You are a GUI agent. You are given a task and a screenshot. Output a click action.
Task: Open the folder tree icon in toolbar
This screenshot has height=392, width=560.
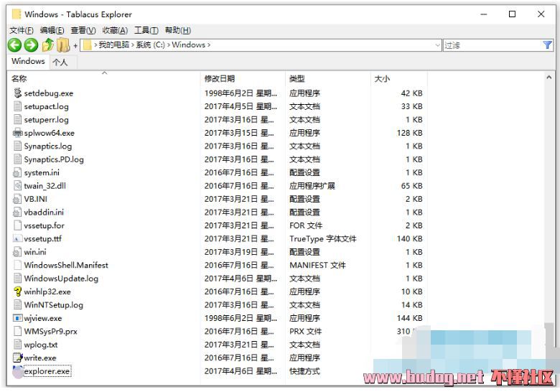point(63,45)
